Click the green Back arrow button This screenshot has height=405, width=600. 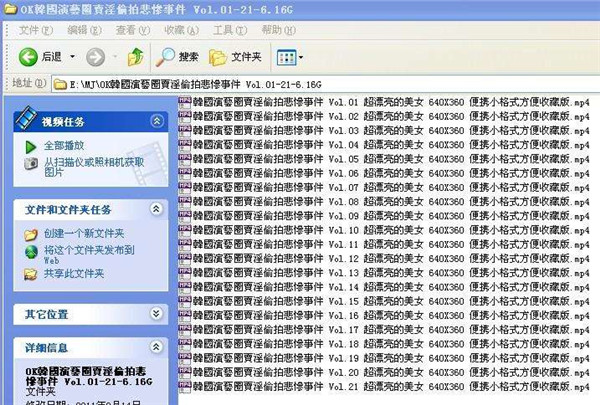(28, 57)
